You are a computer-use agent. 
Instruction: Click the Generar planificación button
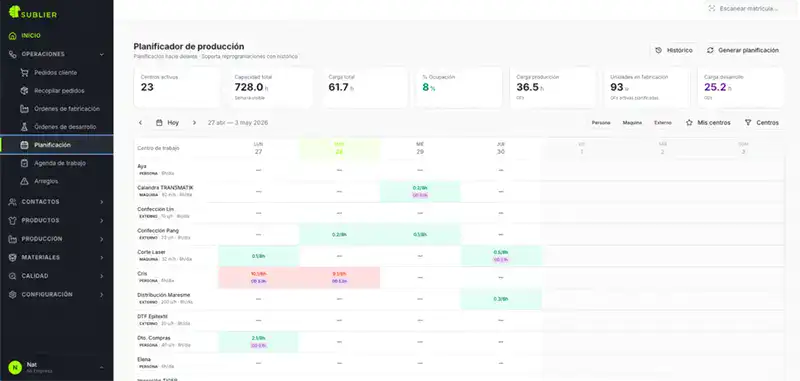click(743, 50)
